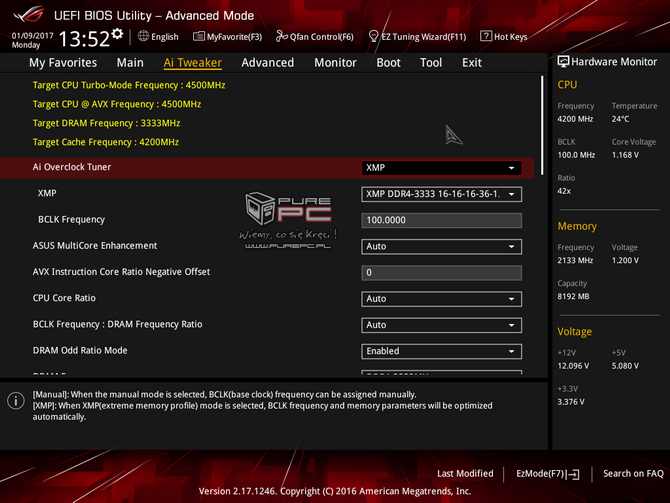Screen dimensions: 670x503
Task: Select the Ai Tweaker tab
Action: tap(193, 63)
